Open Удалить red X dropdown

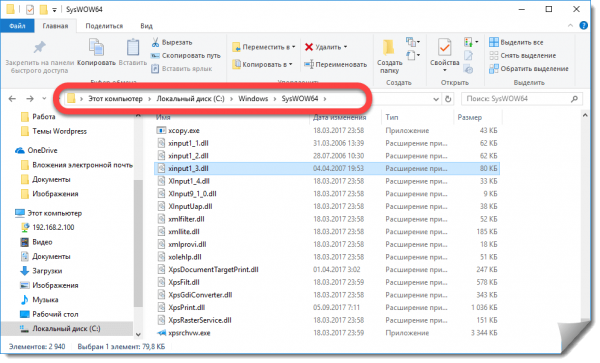(x=326, y=47)
